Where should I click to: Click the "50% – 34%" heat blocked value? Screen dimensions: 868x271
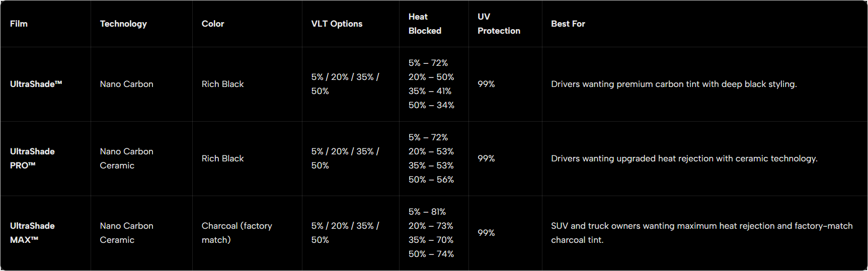coord(431,105)
